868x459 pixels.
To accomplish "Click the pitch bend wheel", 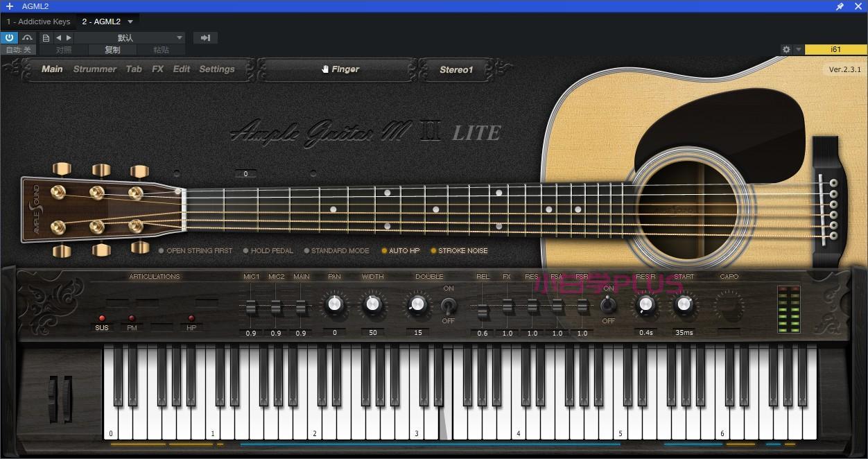I will pyautogui.click(x=53, y=399).
